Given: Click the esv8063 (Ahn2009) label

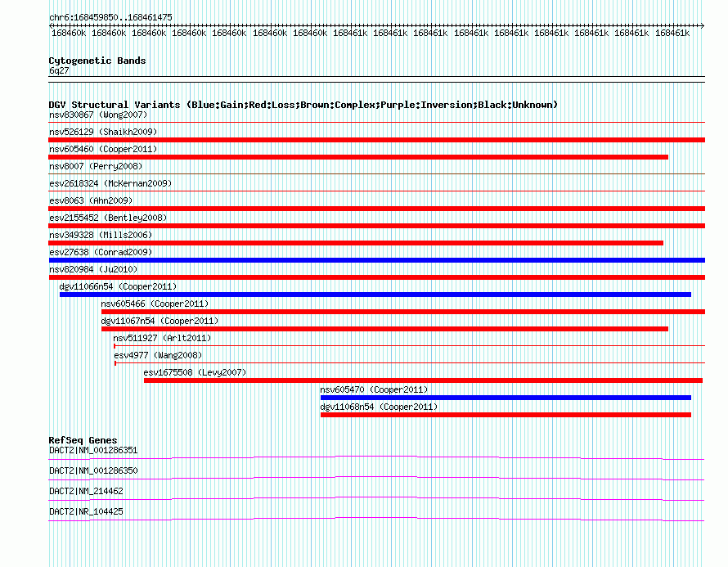Looking at the screenshot, I should [91, 200].
